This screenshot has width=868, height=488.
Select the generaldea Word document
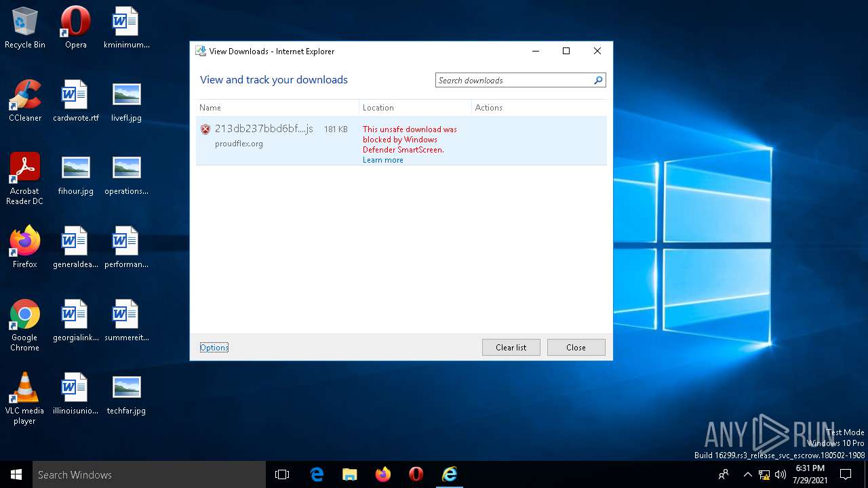pos(75,248)
